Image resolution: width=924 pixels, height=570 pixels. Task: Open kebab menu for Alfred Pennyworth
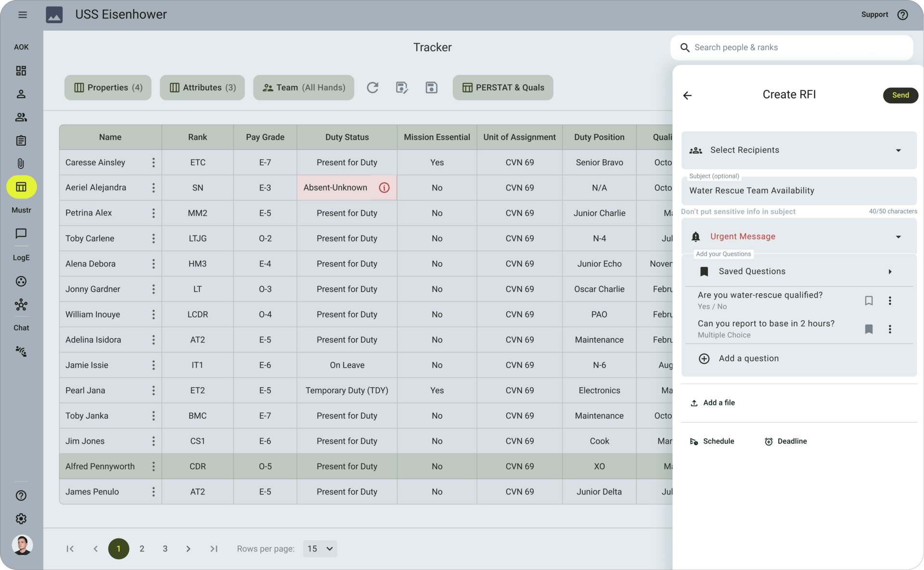(154, 466)
